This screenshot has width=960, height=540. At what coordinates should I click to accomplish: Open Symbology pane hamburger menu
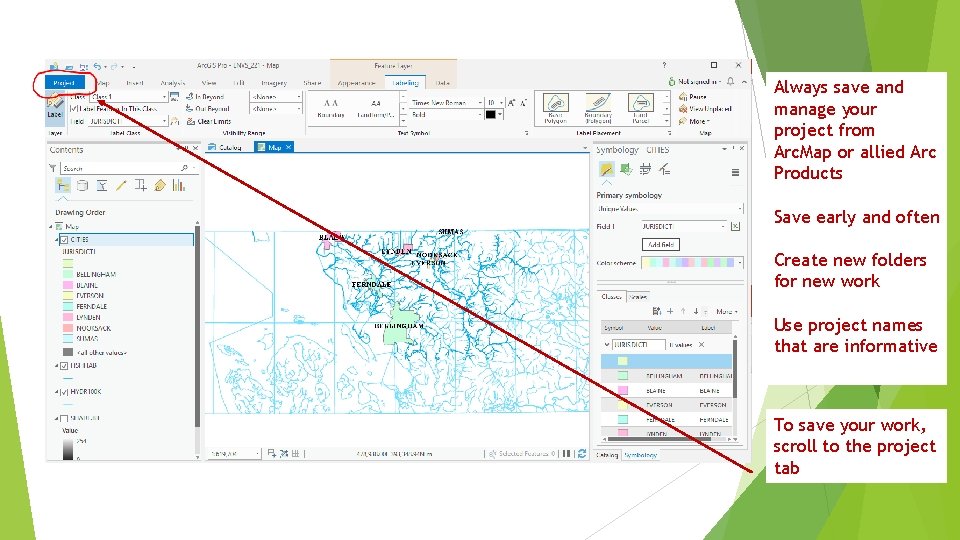pos(735,173)
